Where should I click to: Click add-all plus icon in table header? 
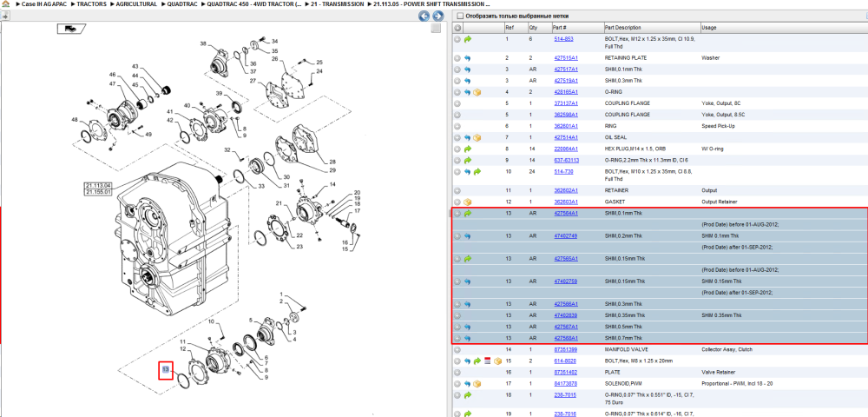pyautogui.click(x=457, y=28)
